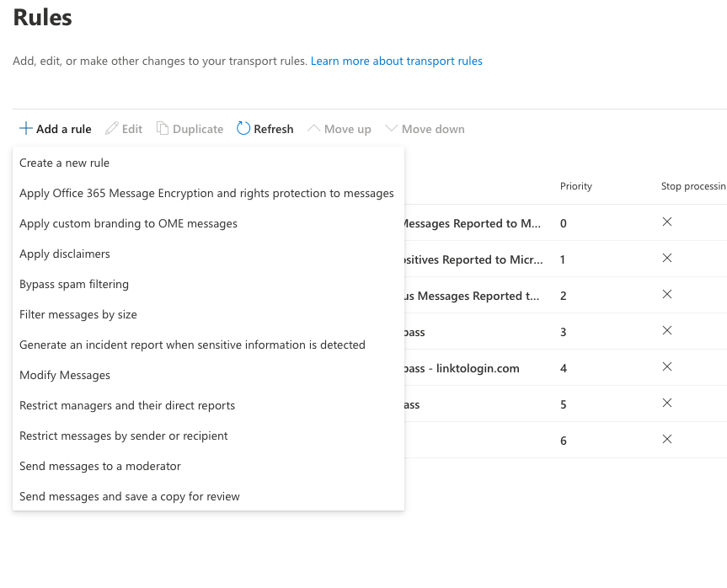Click the Add a rule plus icon
727x588 pixels.
(x=26, y=129)
